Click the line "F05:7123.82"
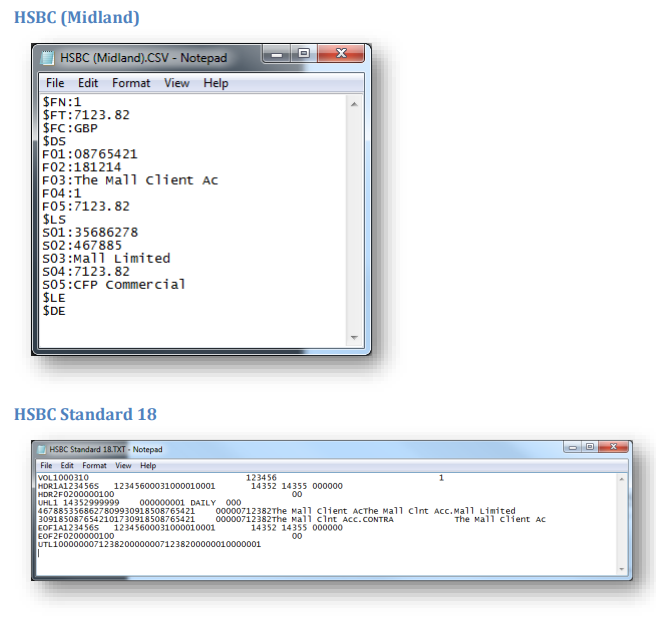The width and height of the screenshot is (656, 617). point(86,206)
